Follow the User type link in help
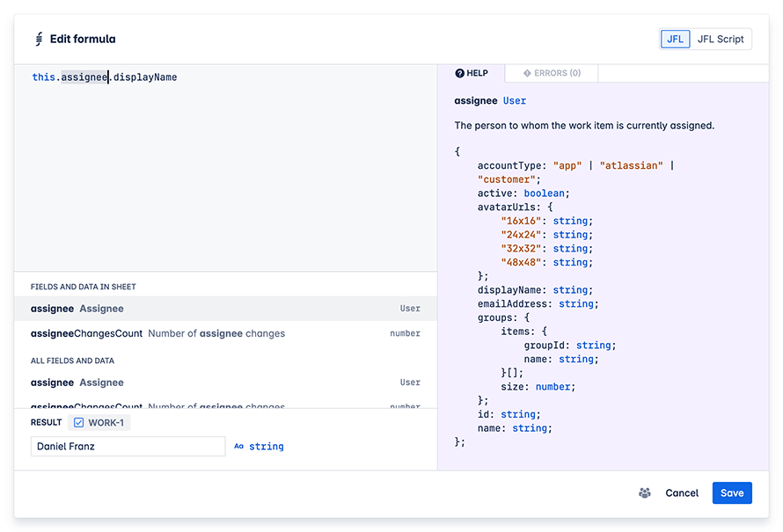783x532 pixels. click(x=515, y=101)
